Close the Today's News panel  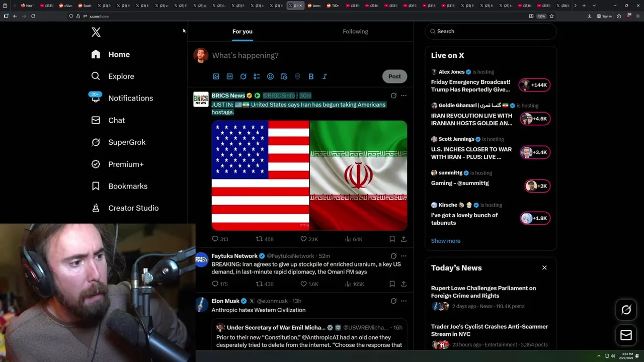(x=544, y=267)
